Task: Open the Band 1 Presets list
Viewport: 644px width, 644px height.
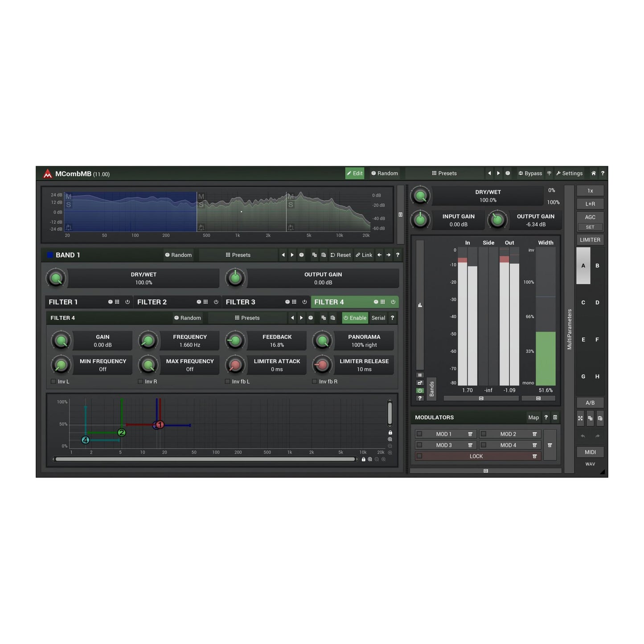Action: pyautogui.click(x=238, y=255)
